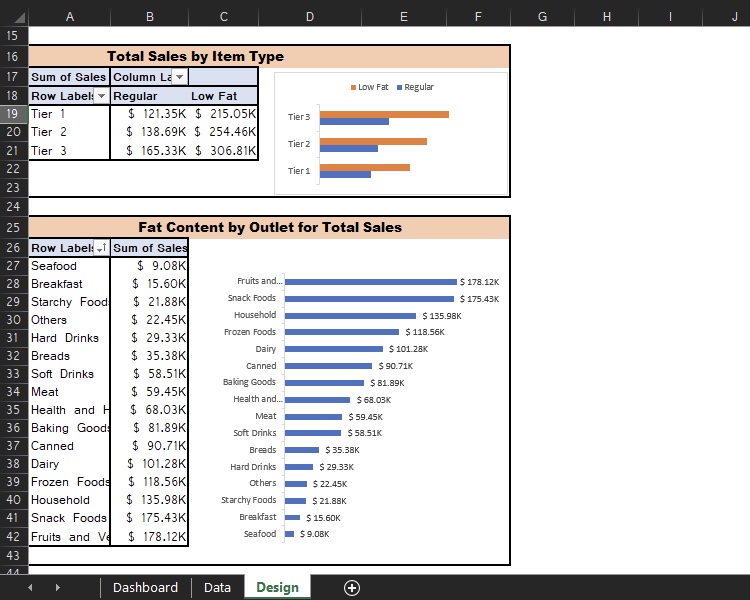
Task: Open the Column Labels filter dropdown
Action: pos(179,77)
